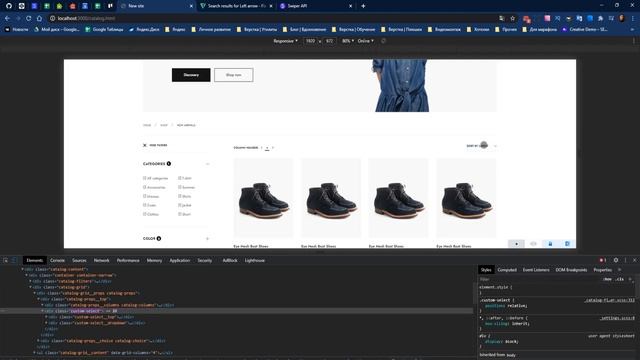Open a new browser tab with plus icon
The image size is (640, 360).
[x=363, y=6]
